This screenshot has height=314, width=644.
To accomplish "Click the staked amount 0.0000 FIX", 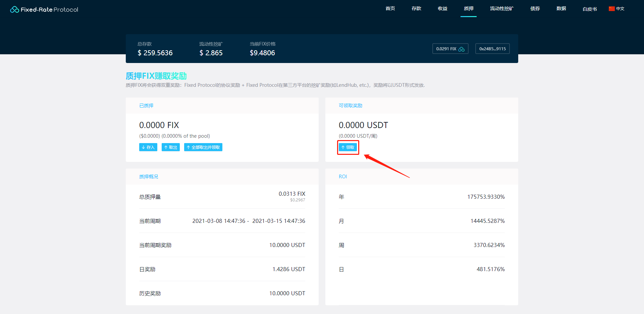I will (159, 125).
